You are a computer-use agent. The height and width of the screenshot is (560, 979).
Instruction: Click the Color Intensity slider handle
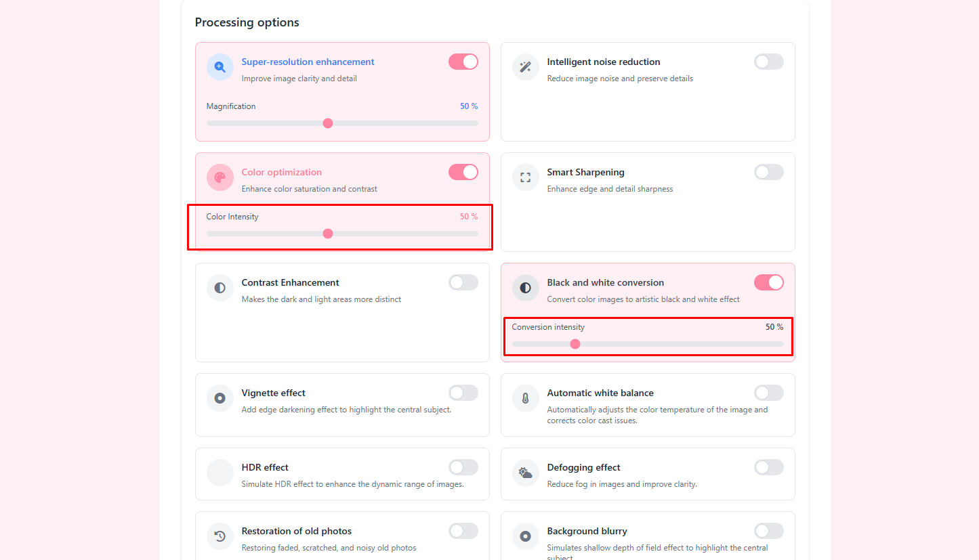[328, 234]
